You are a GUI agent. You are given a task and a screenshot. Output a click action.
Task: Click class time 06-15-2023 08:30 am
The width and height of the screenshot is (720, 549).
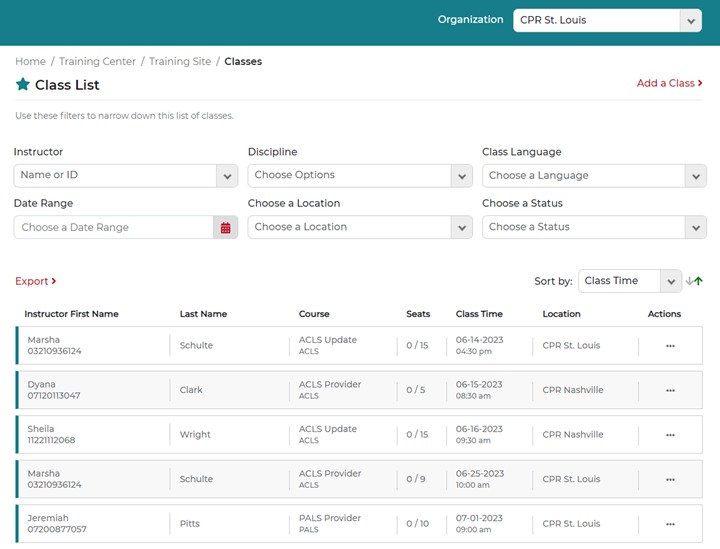(479, 390)
